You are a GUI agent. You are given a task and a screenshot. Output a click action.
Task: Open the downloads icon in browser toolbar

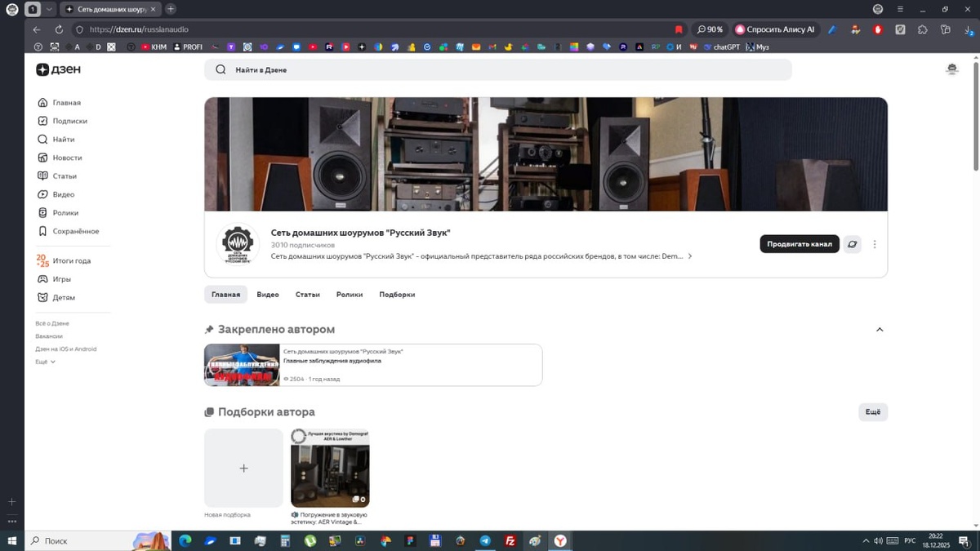(967, 29)
